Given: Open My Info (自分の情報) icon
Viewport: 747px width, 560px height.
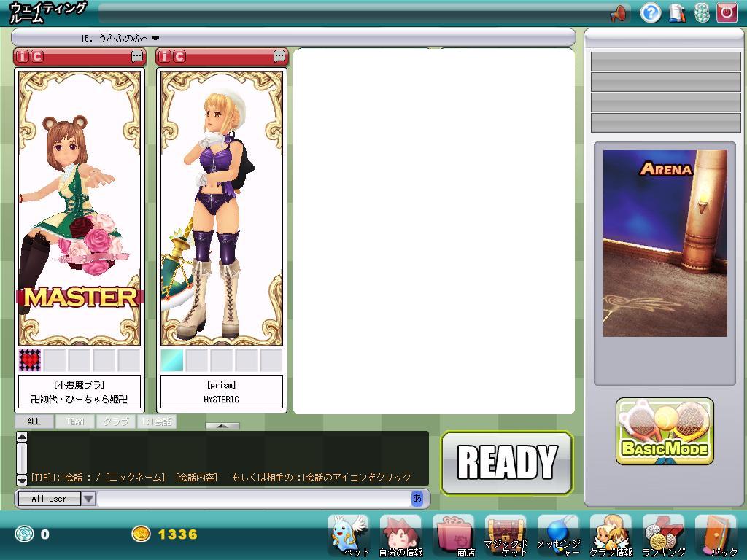Looking at the screenshot, I should click(x=400, y=534).
